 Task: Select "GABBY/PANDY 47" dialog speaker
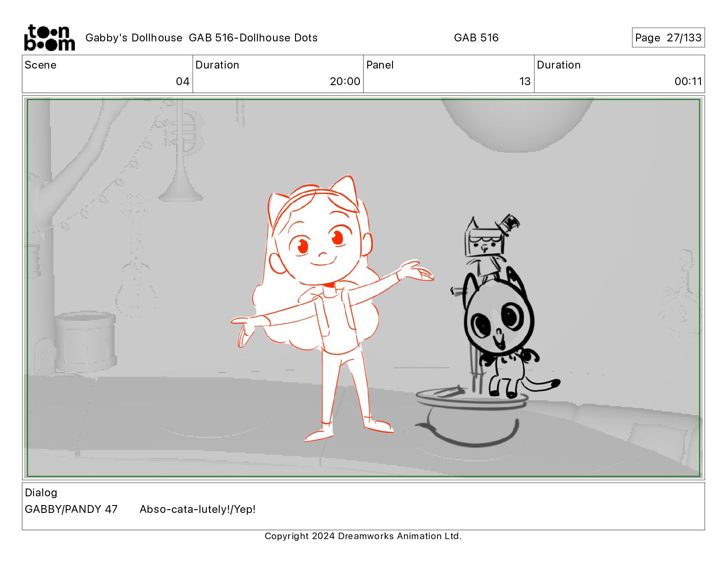coord(71,509)
